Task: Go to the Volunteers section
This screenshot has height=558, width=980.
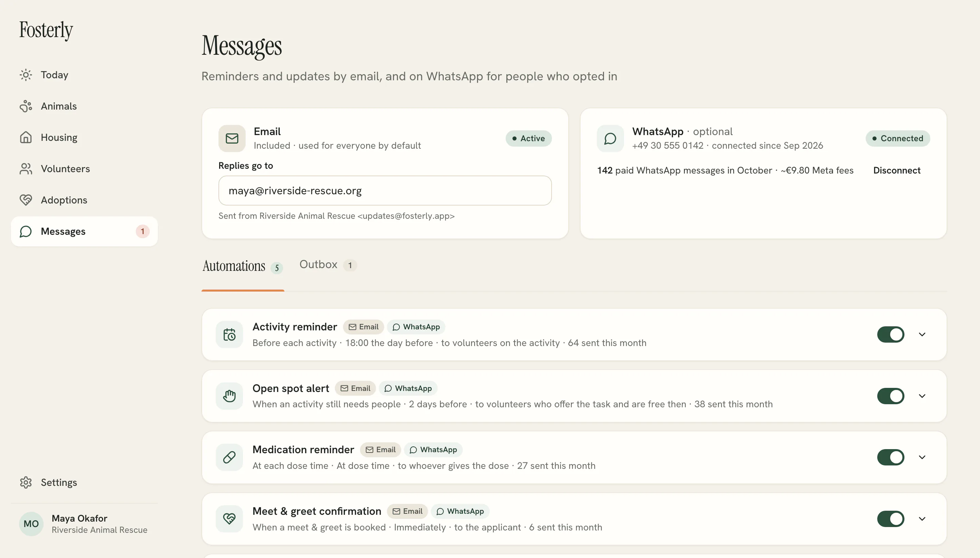Action: tap(84, 169)
